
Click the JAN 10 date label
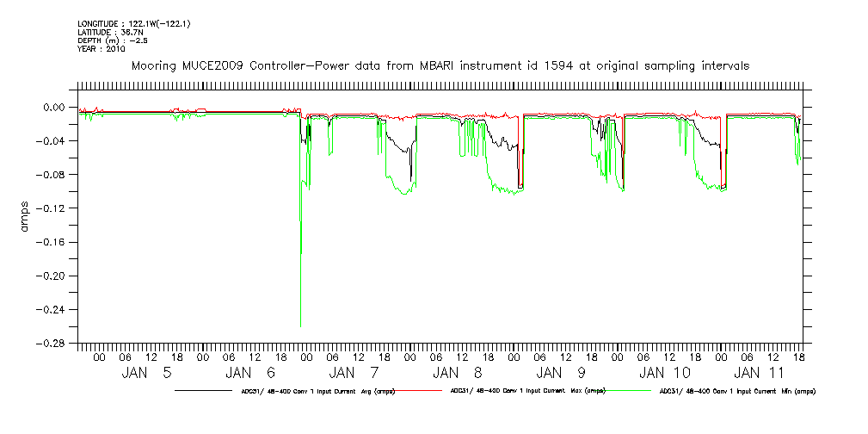664,373
